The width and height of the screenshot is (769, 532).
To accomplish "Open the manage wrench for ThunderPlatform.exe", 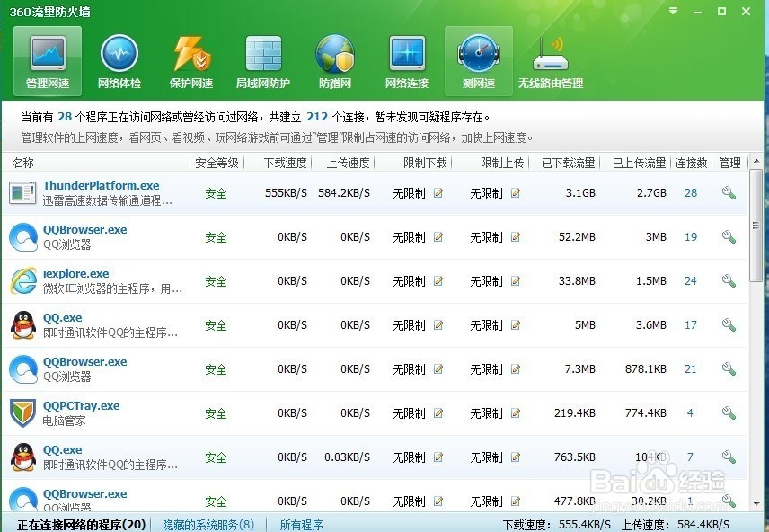I will pos(729,192).
